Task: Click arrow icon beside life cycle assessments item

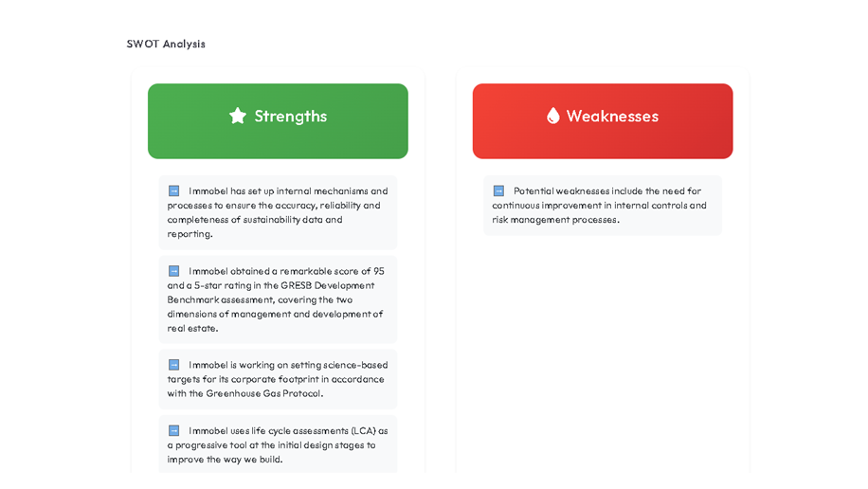Action: pyautogui.click(x=174, y=430)
